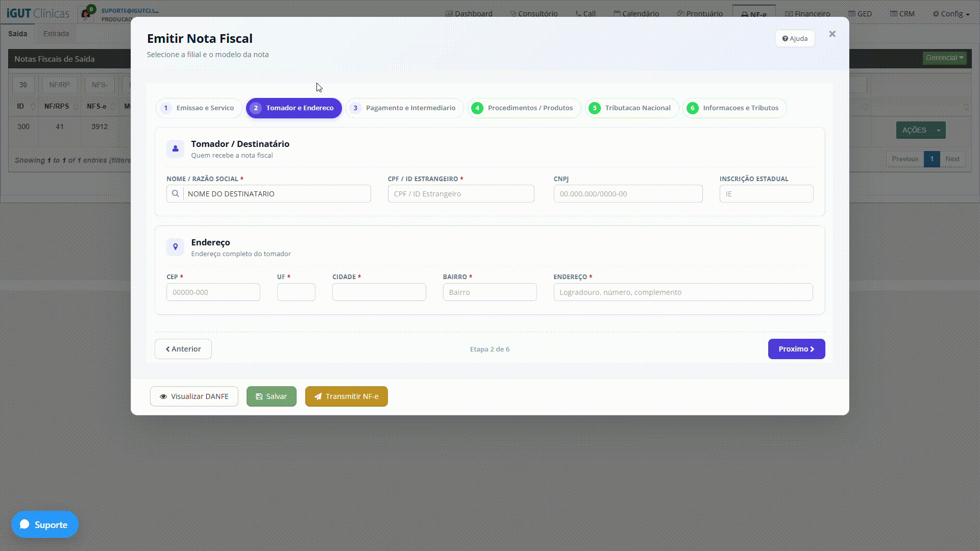
Task: Click Transmitir NF-e paper plane button
Action: pos(346,396)
